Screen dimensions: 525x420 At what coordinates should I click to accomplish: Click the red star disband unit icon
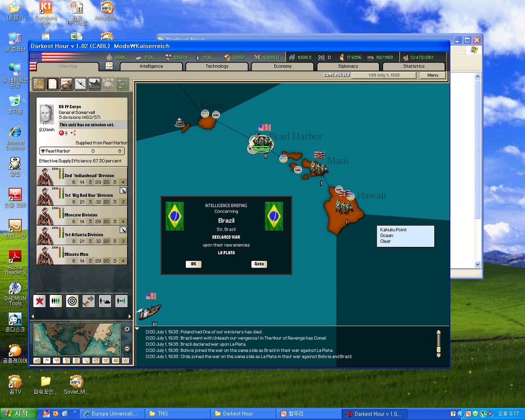[39, 301]
